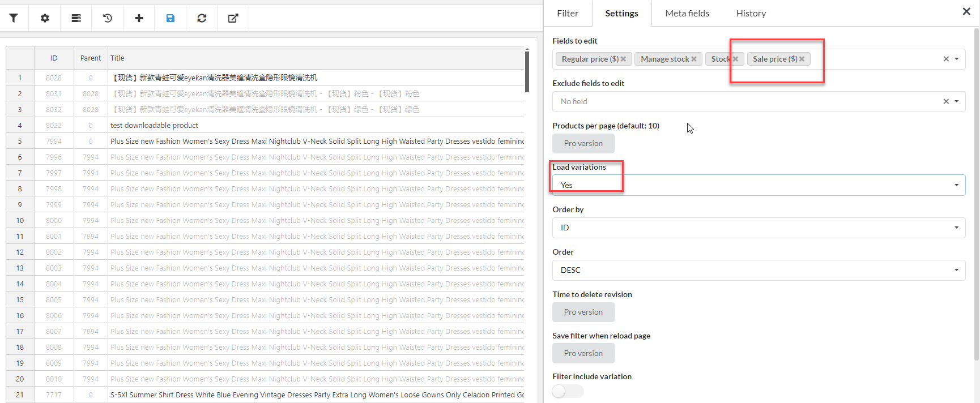
Task: Select ID cell 7717
Action: point(54,395)
